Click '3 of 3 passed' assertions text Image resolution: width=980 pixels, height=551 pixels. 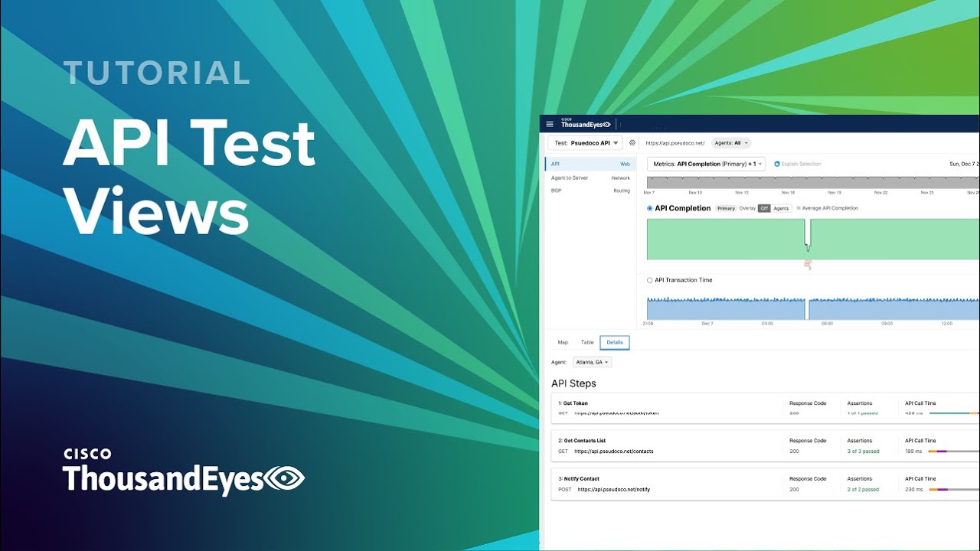coord(863,452)
